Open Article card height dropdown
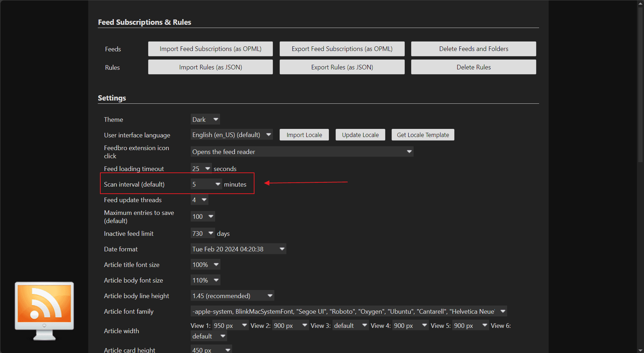644x353 pixels. (x=211, y=349)
